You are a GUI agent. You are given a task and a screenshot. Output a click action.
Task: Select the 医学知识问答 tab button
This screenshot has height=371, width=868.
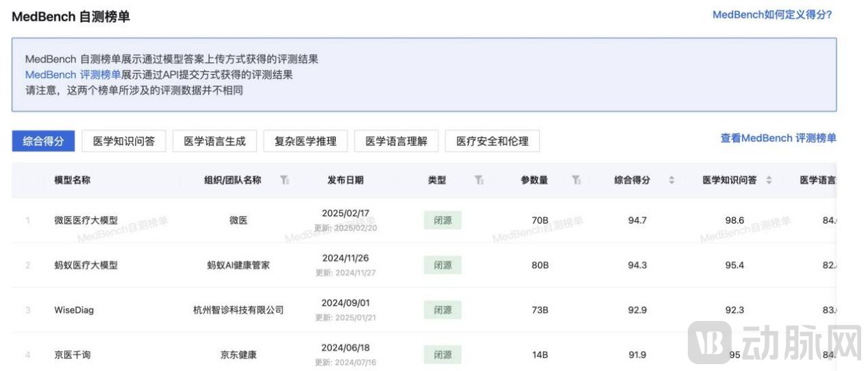(x=124, y=141)
